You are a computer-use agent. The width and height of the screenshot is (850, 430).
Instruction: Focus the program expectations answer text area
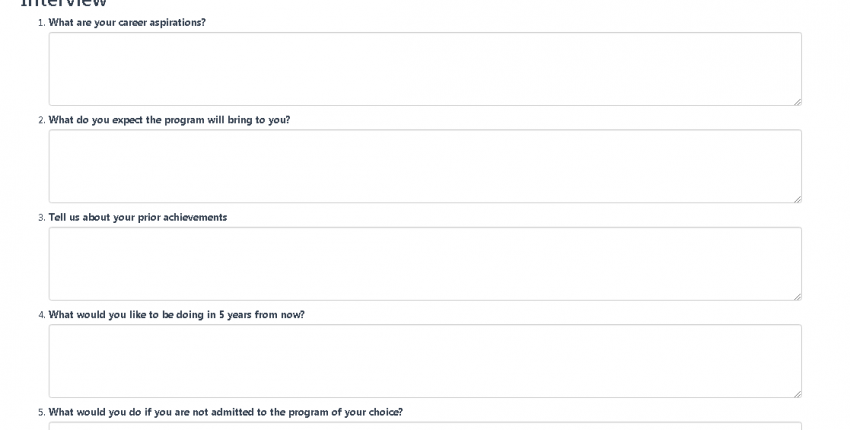click(x=425, y=166)
